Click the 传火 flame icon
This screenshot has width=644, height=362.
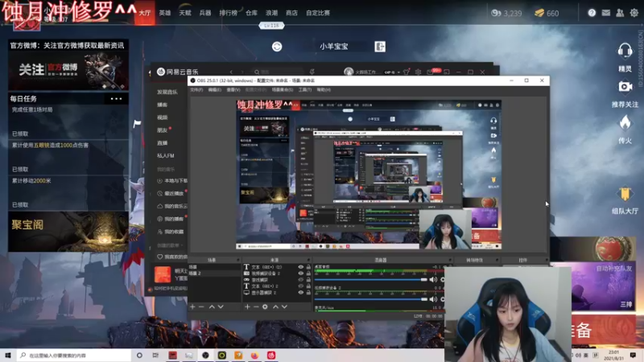pyautogui.click(x=625, y=122)
